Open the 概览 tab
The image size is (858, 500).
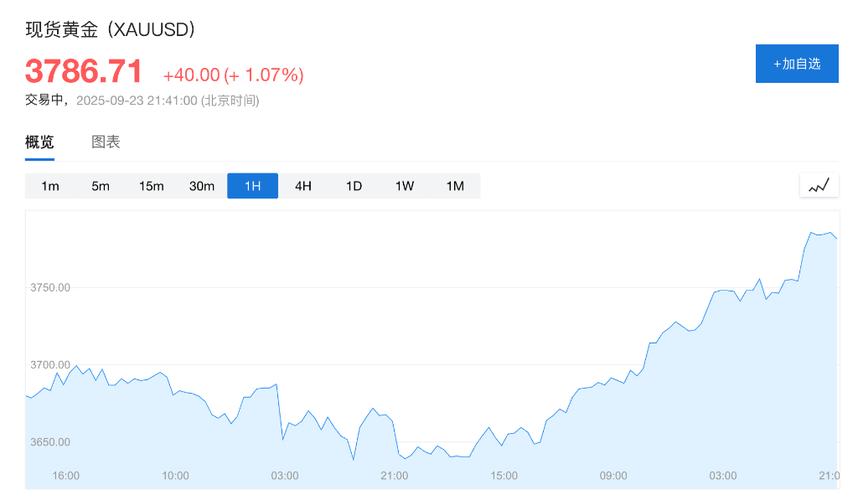[40, 142]
